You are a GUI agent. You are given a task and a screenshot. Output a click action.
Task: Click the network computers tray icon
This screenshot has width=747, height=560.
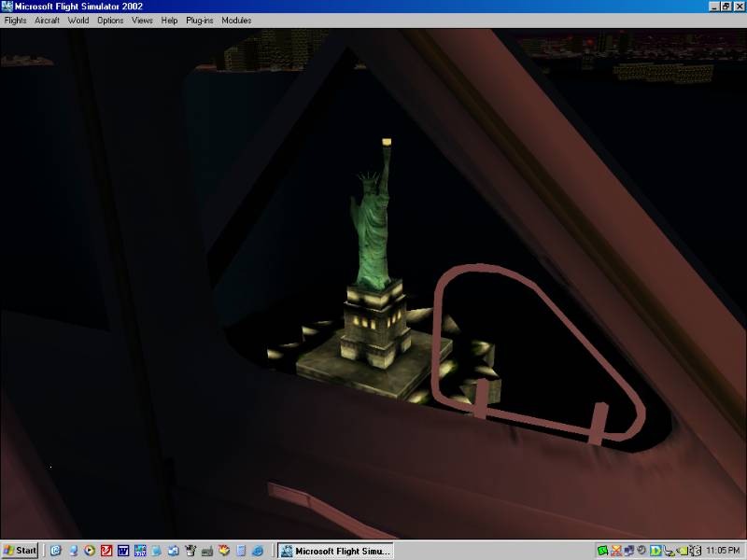point(628,551)
